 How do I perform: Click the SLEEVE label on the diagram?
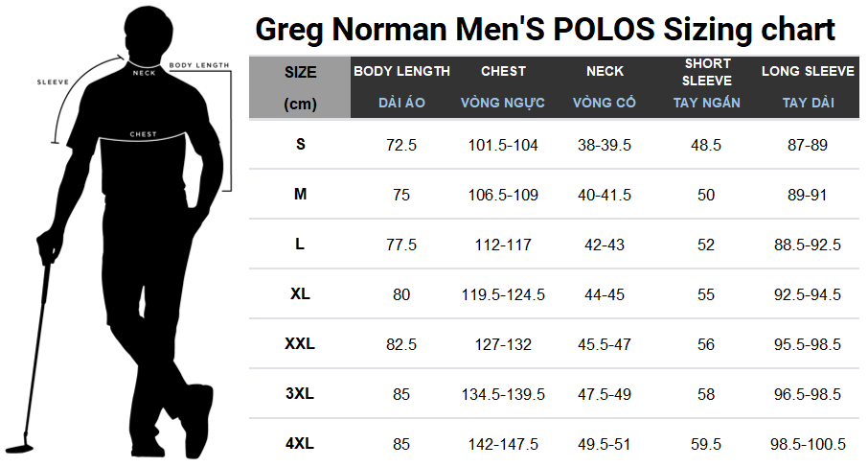point(53,82)
